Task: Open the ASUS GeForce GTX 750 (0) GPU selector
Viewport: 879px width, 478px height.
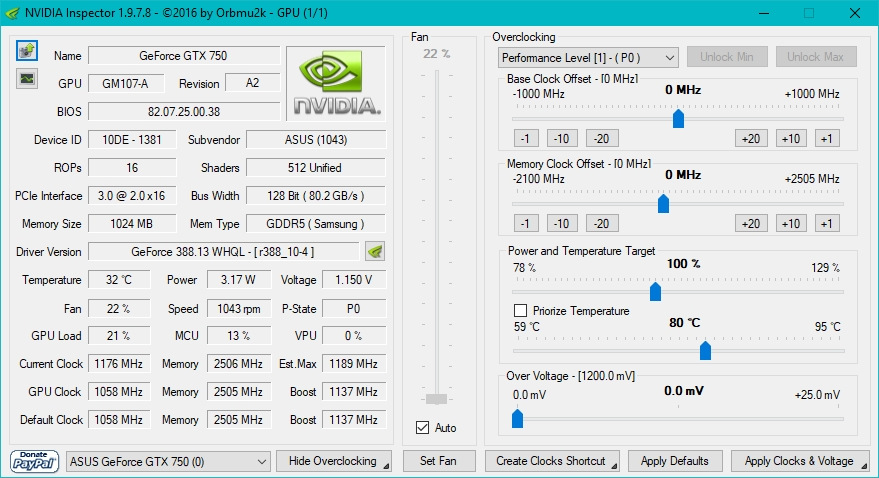Action: (168, 462)
